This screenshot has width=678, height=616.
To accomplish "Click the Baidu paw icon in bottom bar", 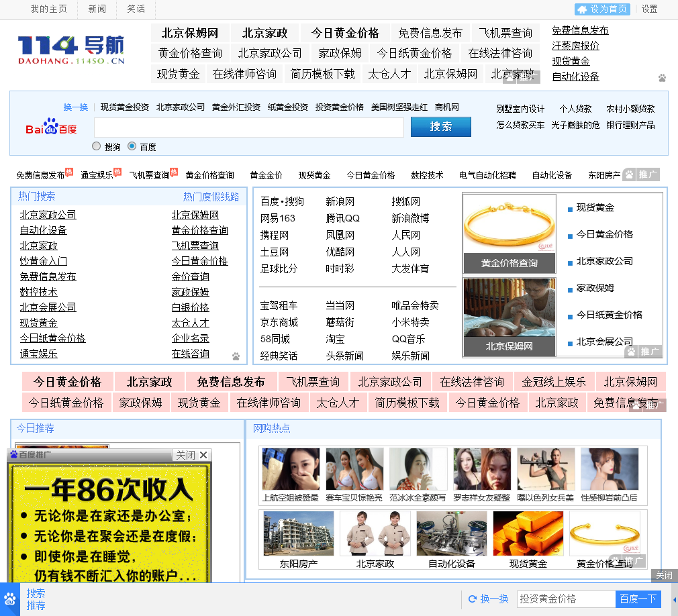I will pos(9,599).
